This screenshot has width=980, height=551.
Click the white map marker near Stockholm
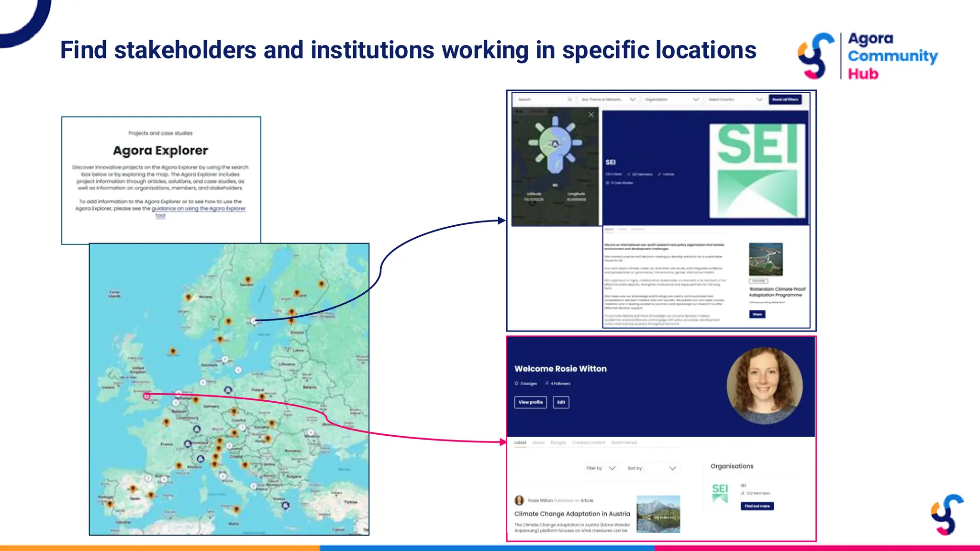coord(254,321)
